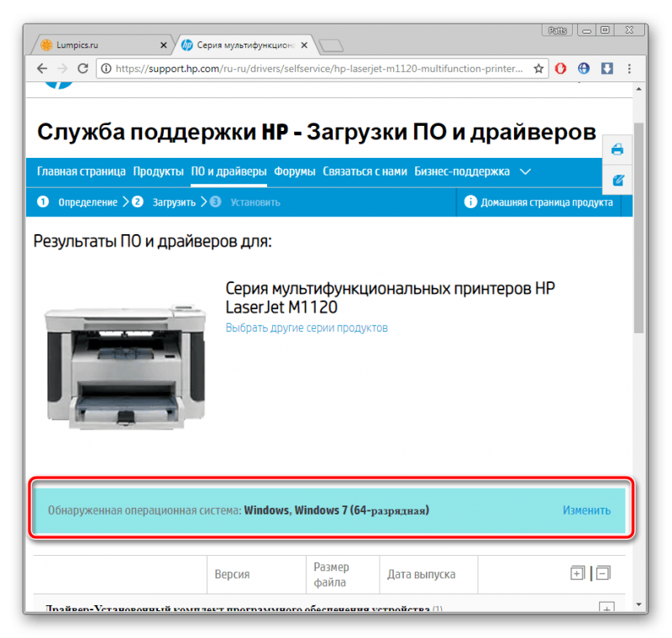This screenshot has height=638, width=672.
Task: Go to step 3 Установить
Action: [x=244, y=202]
